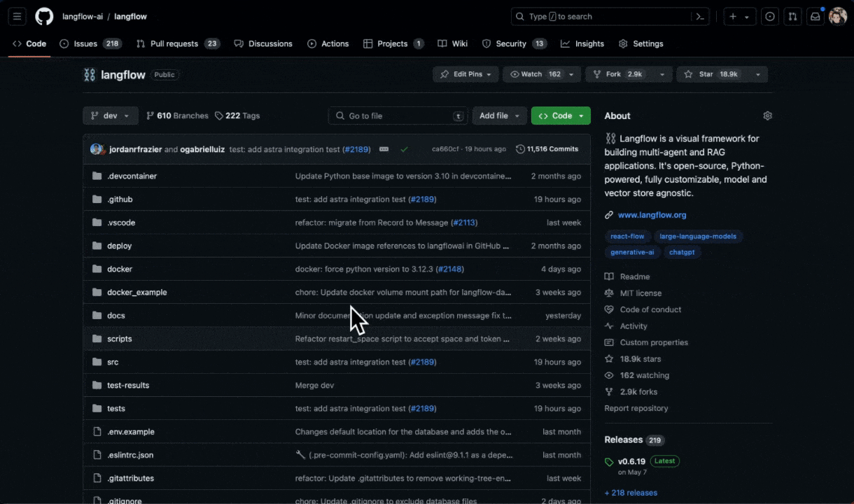This screenshot has width=854, height=504.
Task: Open the docs folder
Action: [x=116, y=316]
